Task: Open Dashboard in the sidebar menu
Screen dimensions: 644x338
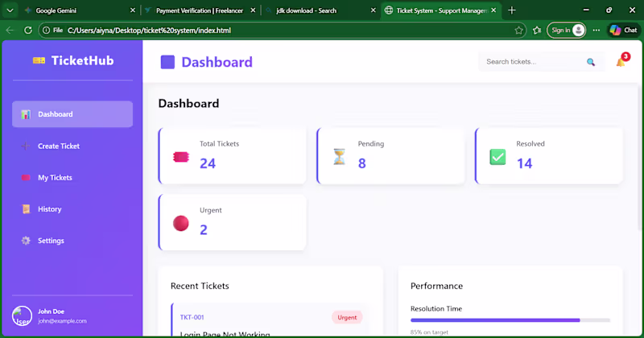Action: click(x=72, y=114)
